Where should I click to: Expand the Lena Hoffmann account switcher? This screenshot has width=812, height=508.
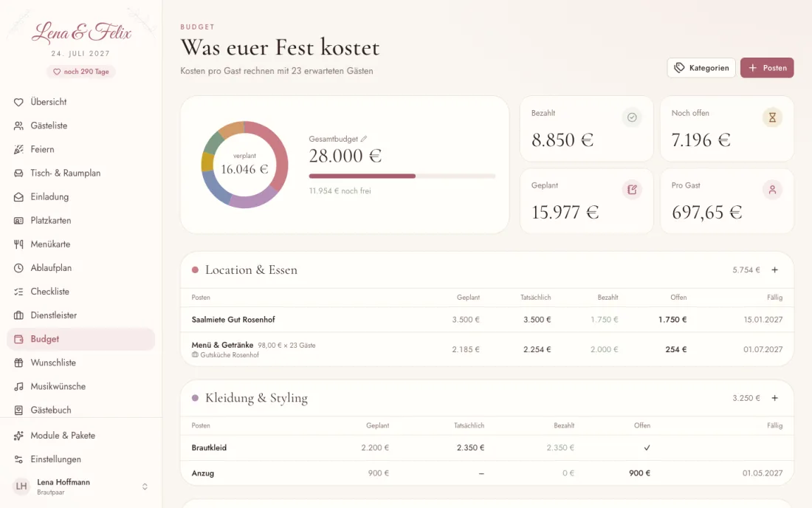tap(145, 487)
